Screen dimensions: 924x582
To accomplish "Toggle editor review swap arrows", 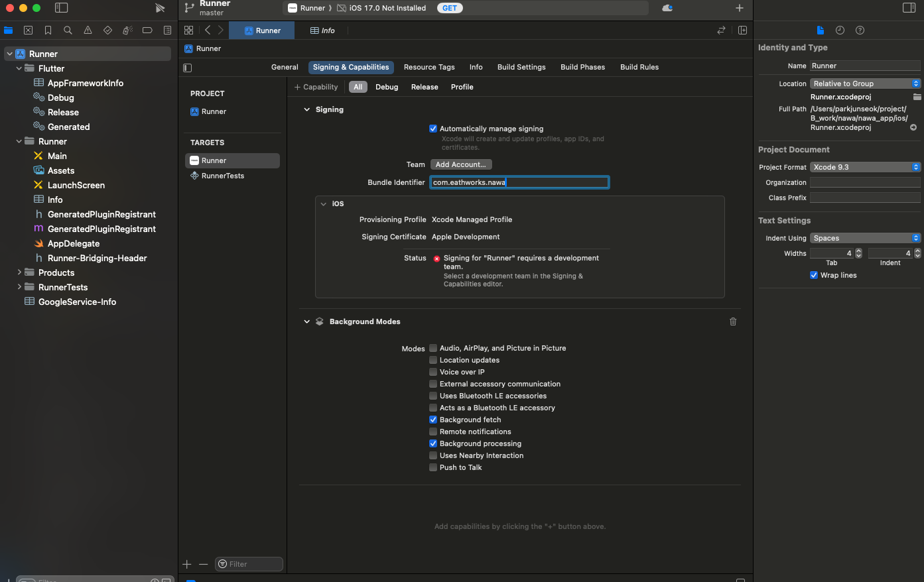I will pos(721,30).
